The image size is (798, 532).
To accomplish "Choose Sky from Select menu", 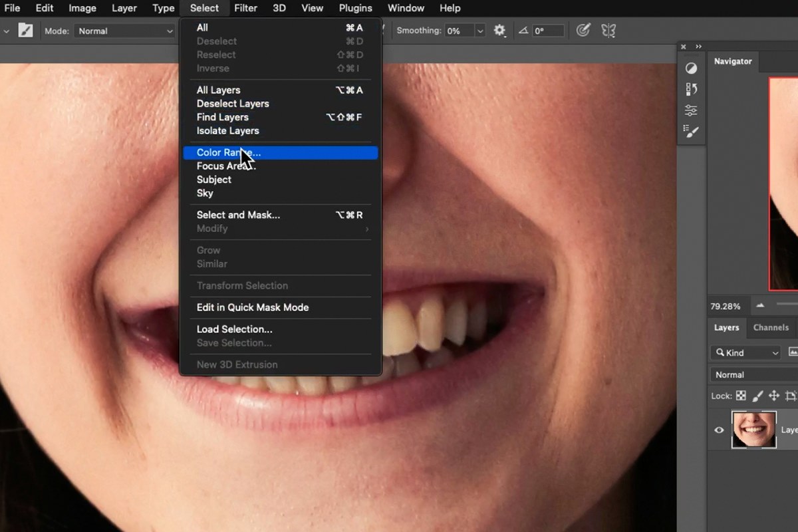I will [280, 194].
